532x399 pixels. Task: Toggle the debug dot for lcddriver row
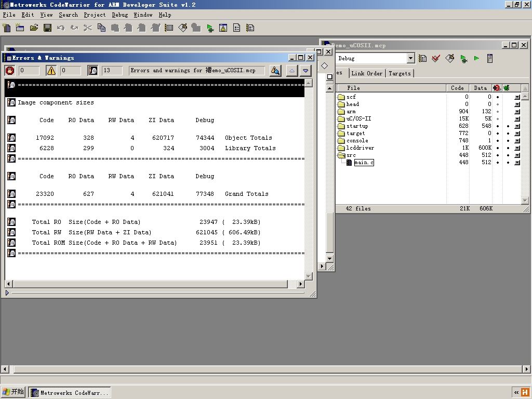(508, 148)
